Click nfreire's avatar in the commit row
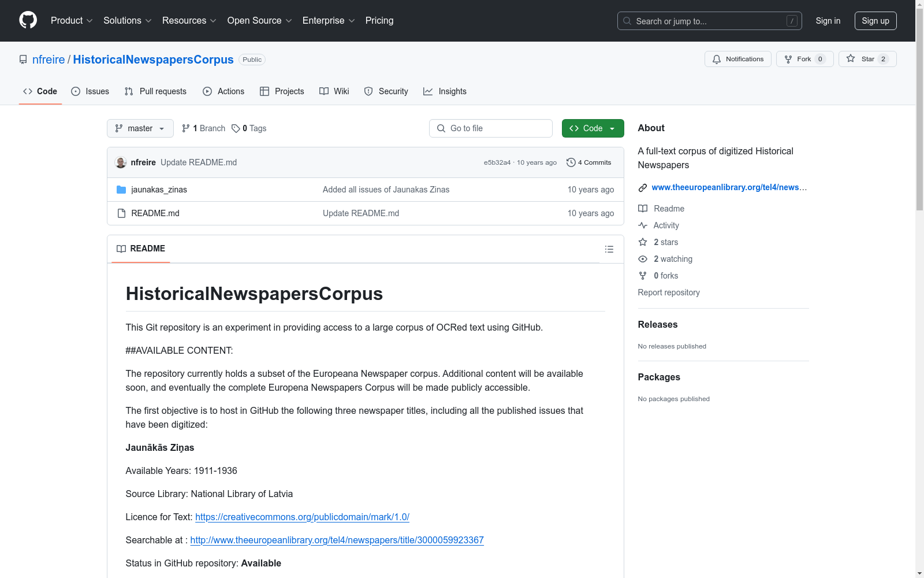The height and width of the screenshot is (578, 924). click(121, 162)
